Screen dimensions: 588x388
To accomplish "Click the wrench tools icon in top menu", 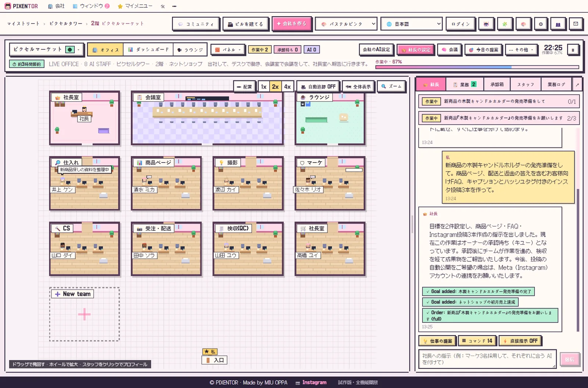I will coord(163,6).
